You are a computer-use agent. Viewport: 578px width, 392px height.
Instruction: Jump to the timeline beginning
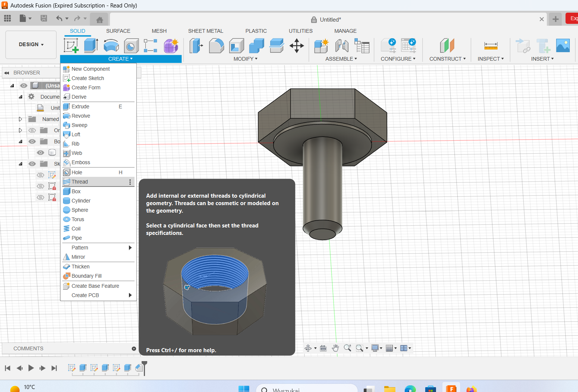pyautogui.click(x=7, y=368)
